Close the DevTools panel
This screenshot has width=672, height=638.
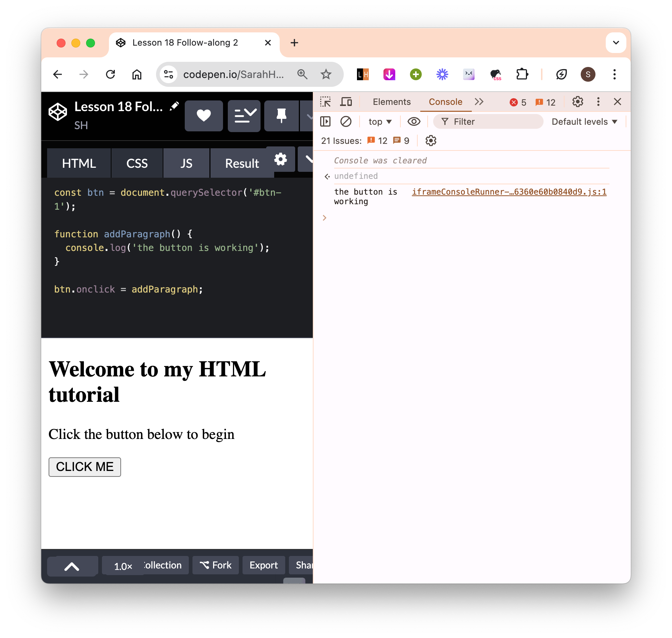pos(618,102)
